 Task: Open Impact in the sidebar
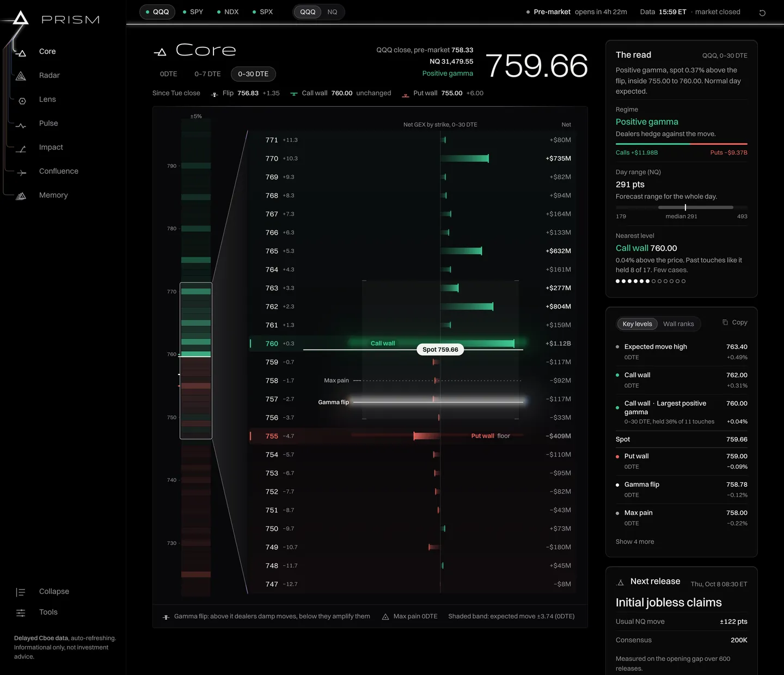coord(51,148)
